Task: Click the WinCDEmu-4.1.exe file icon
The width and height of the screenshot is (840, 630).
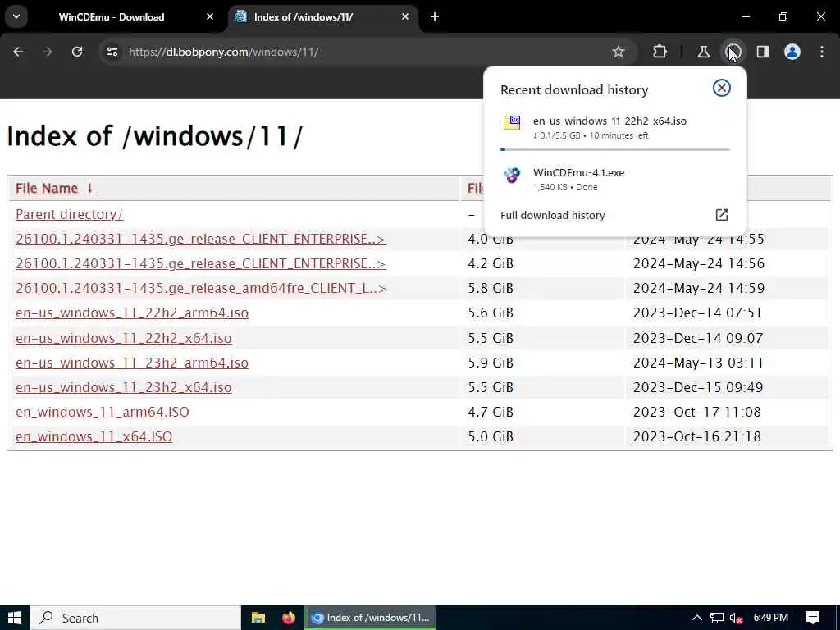Action: pos(512,175)
